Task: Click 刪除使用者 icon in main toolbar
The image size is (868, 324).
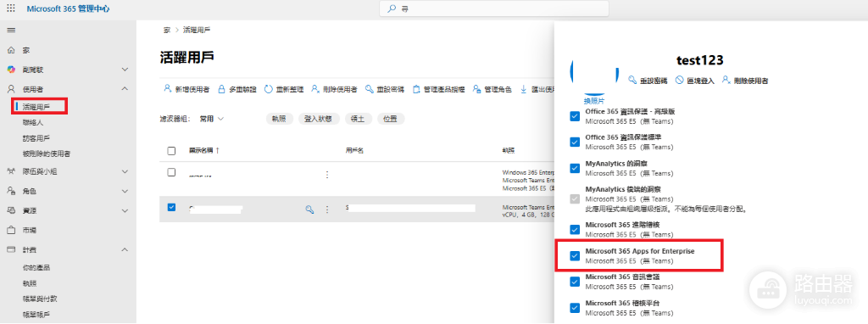Action: (315, 89)
